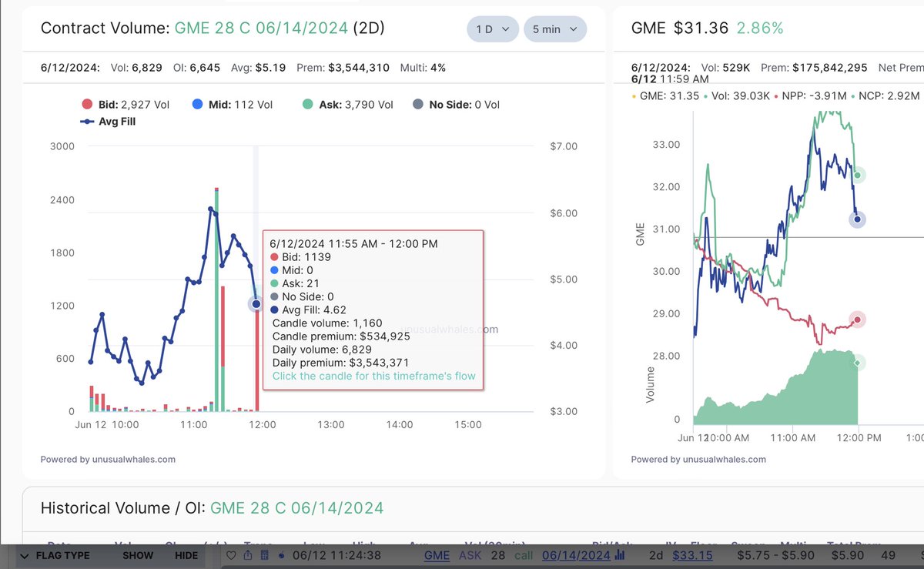Open GME 28 C 06/14/2024 in Historical Volume heading
The image size is (924, 569).
pyautogui.click(x=297, y=508)
